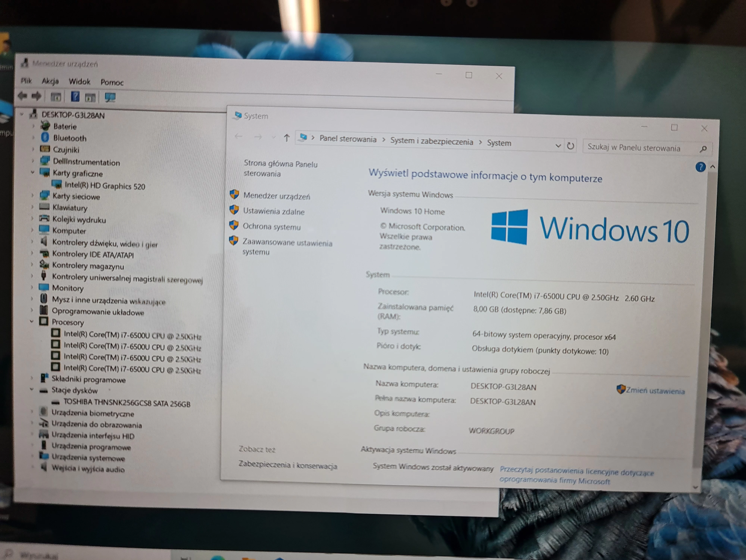Select the Urządzenia biometryczne icon

pyautogui.click(x=43, y=412)
